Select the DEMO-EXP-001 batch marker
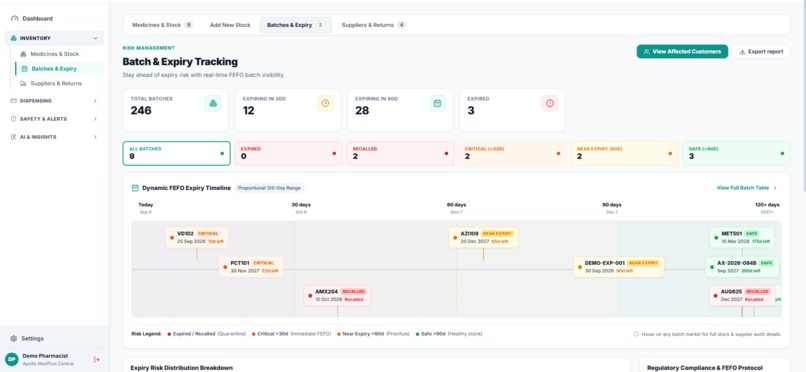Image resolution: width=806 pixels, height=372 pixels. point(618,267)
